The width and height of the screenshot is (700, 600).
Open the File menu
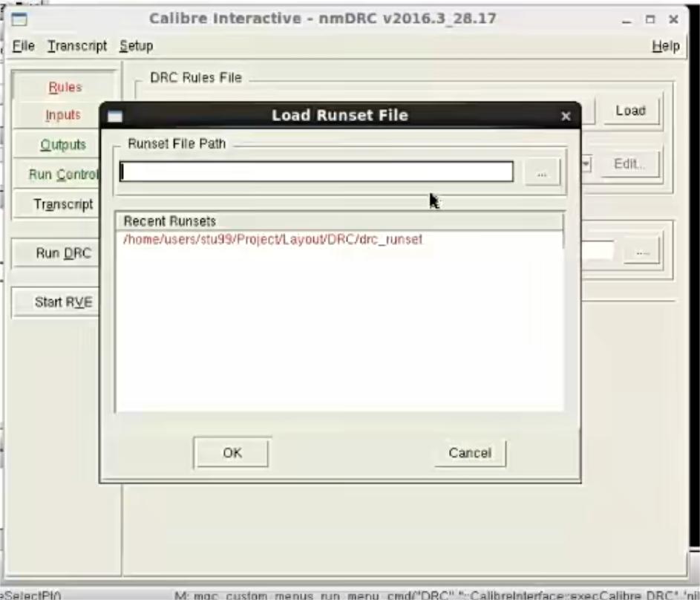23,45
